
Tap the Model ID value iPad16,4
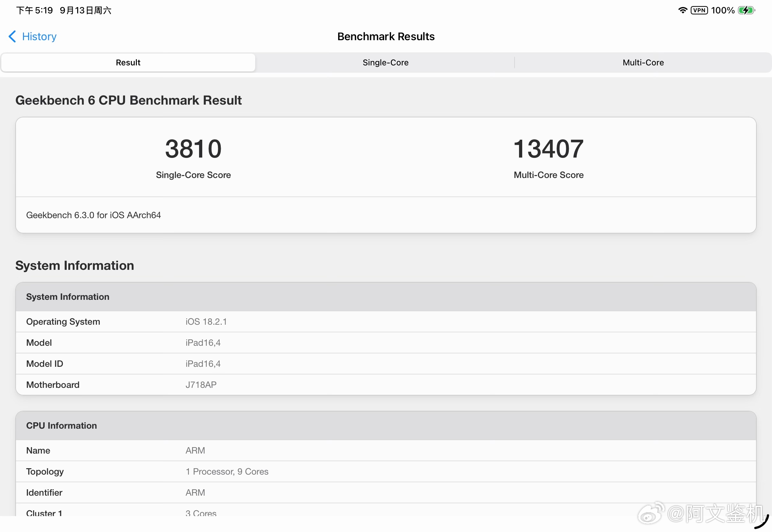point(203,363)
